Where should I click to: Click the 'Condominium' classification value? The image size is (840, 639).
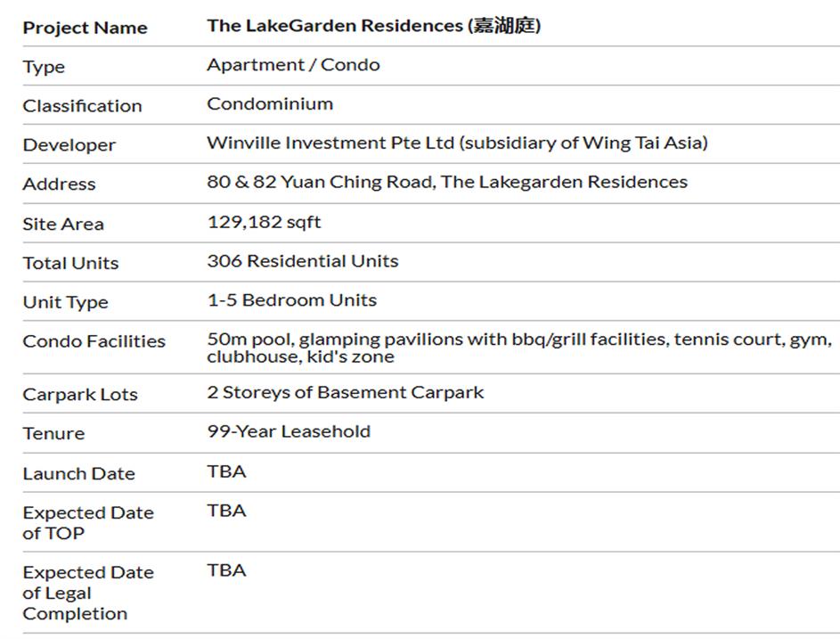coord(270,104)
